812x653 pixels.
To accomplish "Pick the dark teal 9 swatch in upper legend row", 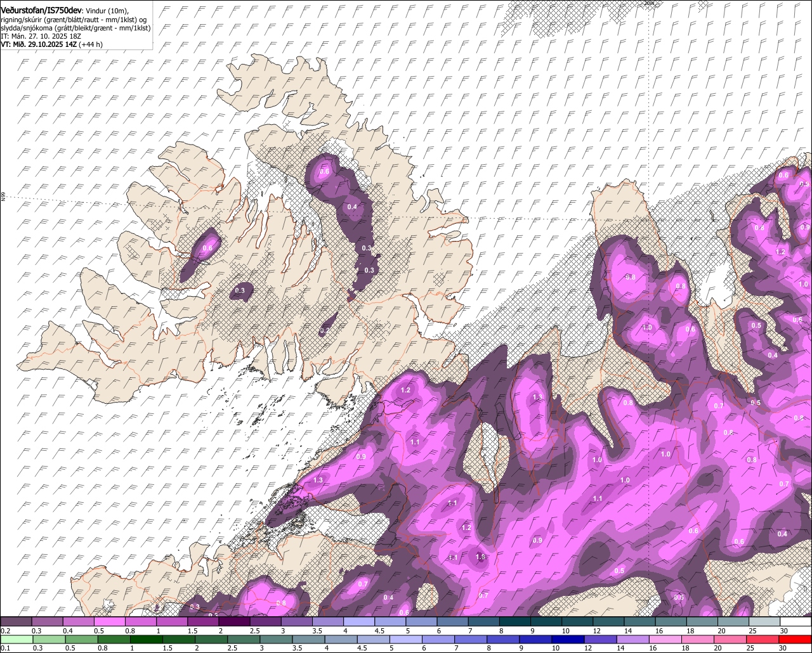I will (546, 622).
